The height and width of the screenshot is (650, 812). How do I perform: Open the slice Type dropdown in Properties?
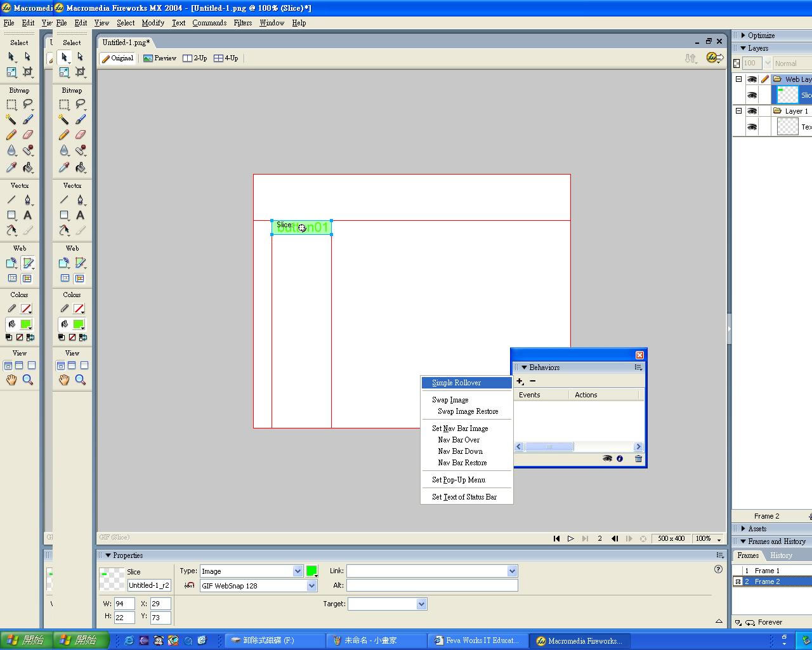pos(298,571)
